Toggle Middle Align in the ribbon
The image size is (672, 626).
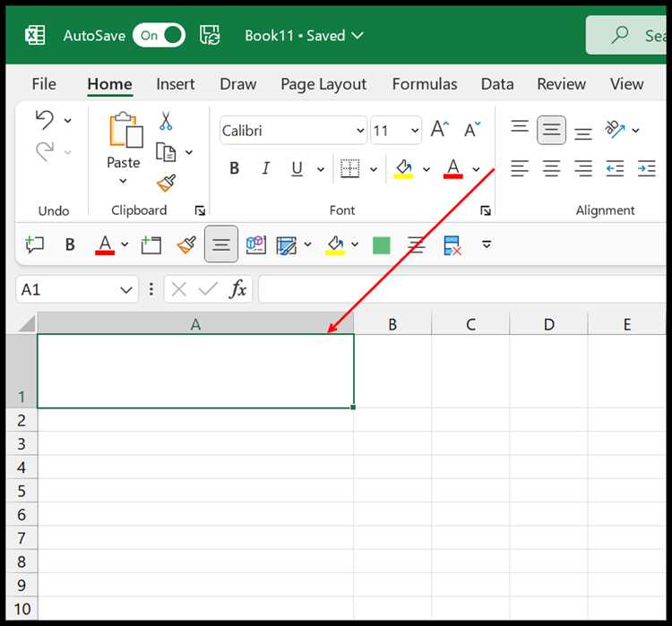coord(551,130)
